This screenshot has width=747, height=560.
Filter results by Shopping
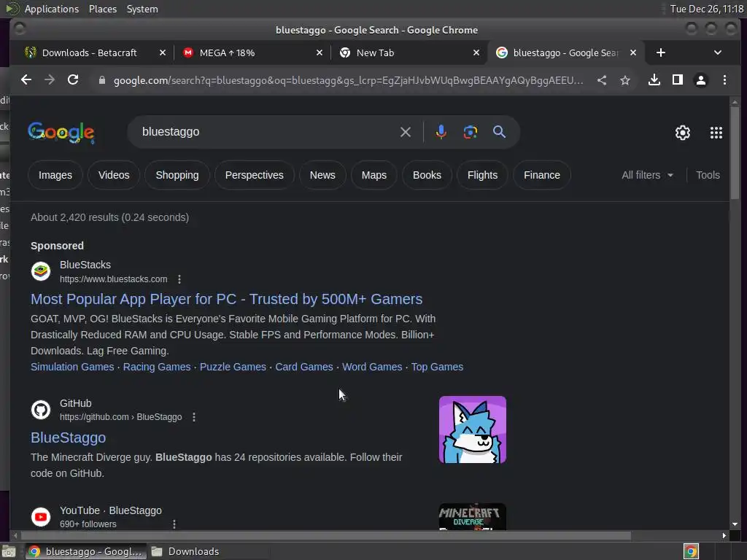(177, 175)
